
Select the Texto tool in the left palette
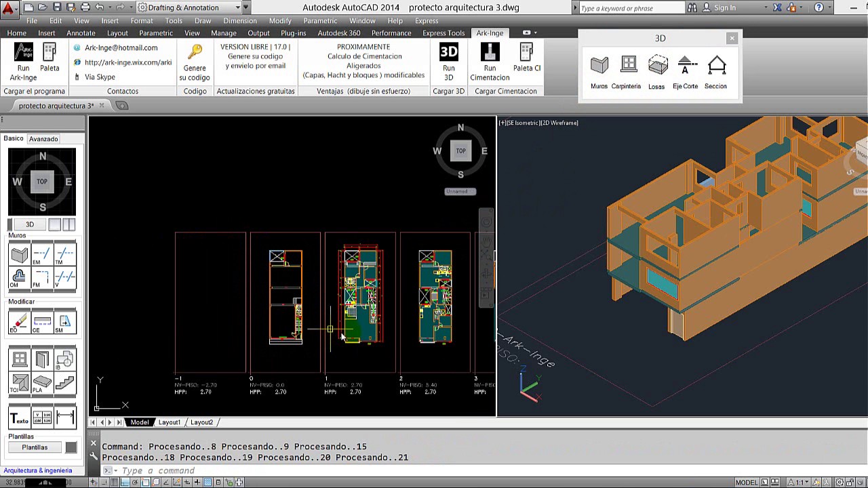(20, 418)
